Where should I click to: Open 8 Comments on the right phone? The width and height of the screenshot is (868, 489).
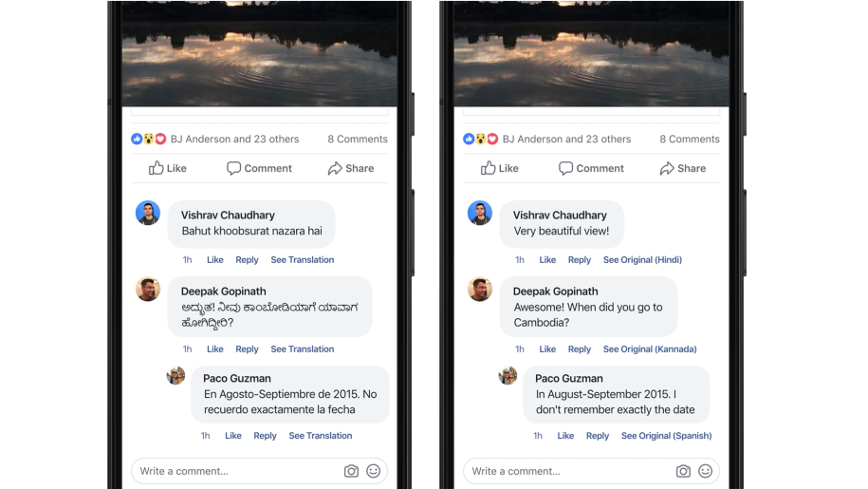[690, 139]
